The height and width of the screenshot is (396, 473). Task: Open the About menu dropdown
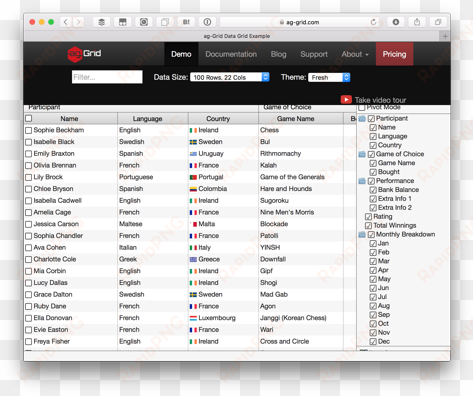pyautogui.click(x=355, y=54)
